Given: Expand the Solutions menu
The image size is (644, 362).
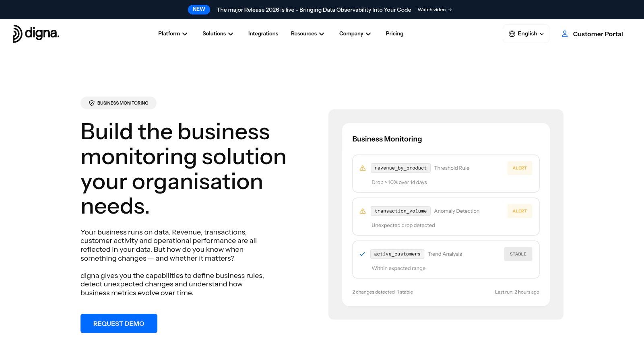Looking at the screenshot, I should (218, 34).
